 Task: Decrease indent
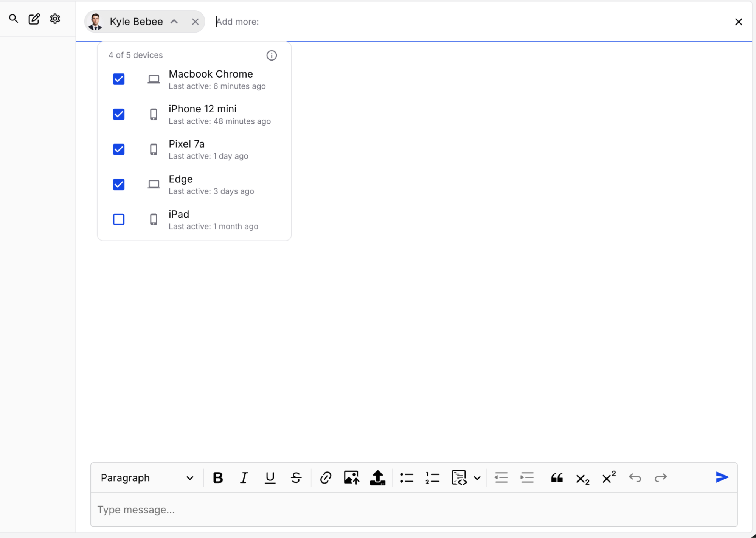click(501, 478)
